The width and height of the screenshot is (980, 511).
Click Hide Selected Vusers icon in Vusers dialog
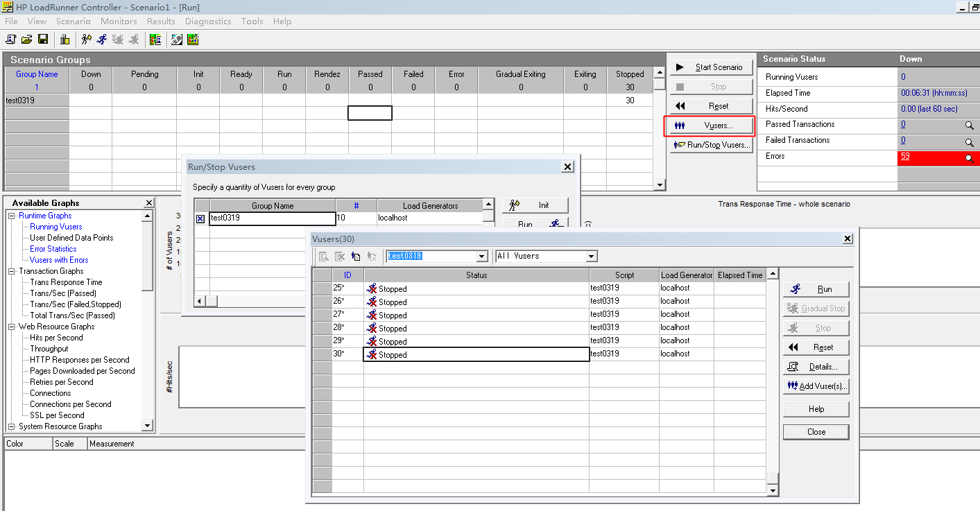click(x=340, y=256)
